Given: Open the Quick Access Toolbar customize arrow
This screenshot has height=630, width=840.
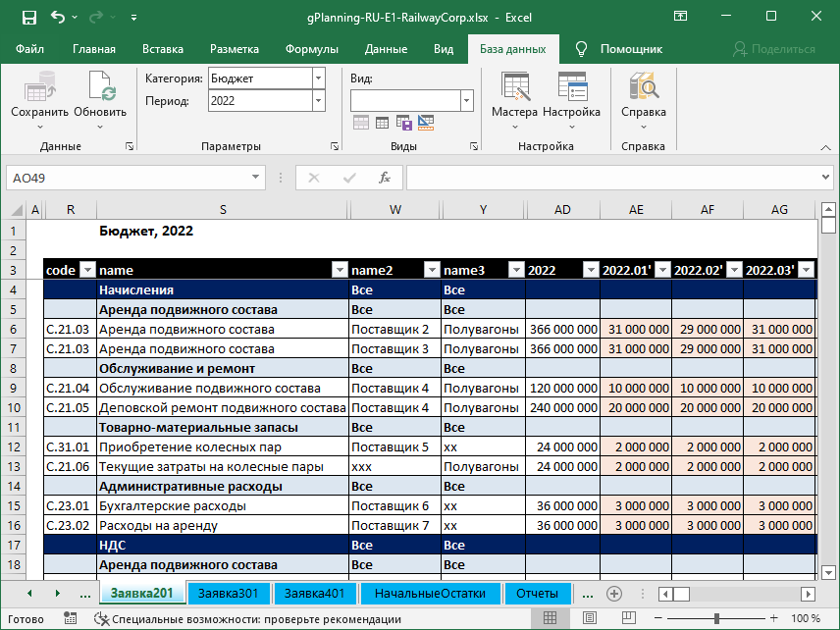Looking at the screenshot, I should (x=133, y=18).
